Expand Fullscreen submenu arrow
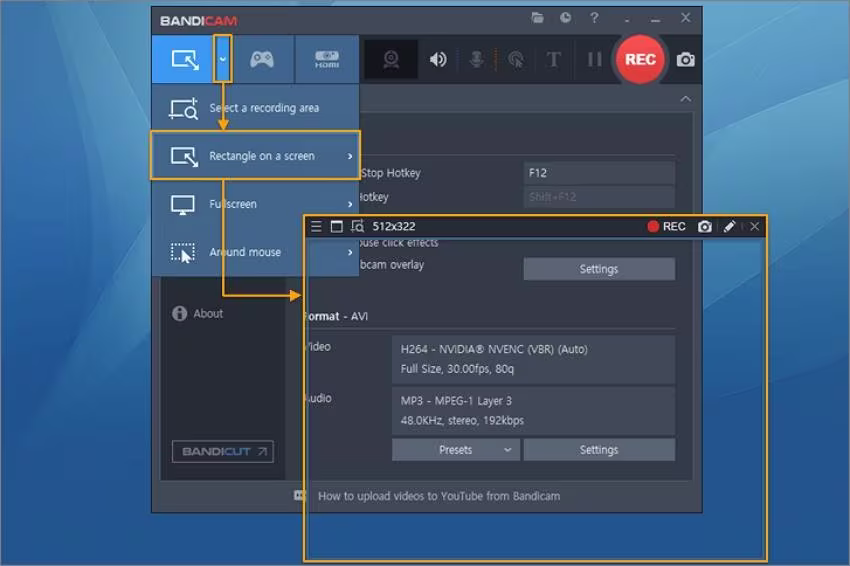This screenshot has width=850, height=566. 350,204
